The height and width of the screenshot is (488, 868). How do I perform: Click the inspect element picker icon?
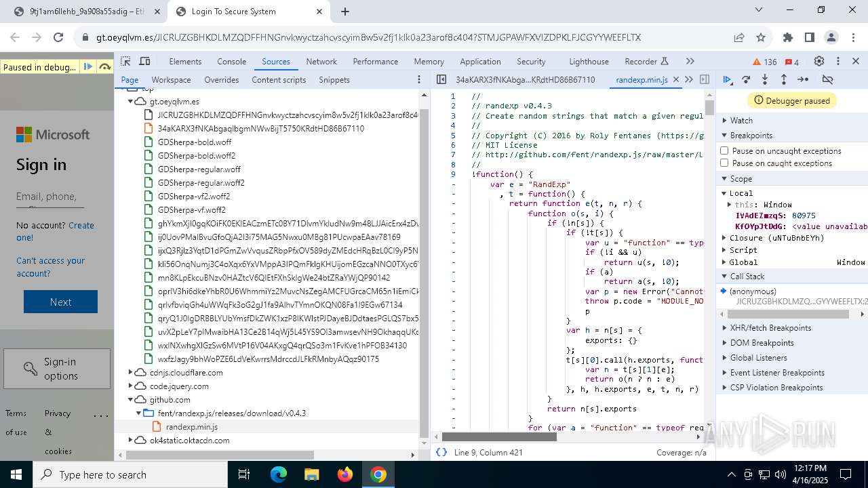[125, 61]
